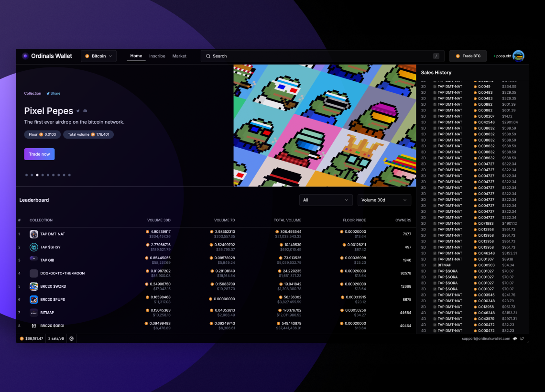
Task: Click the slash shortcut key badge
Action: (436, 56)
